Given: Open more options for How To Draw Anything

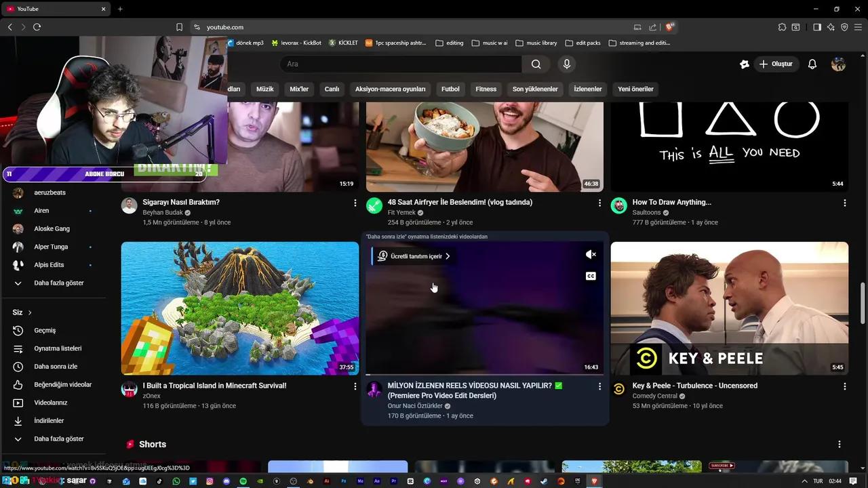Looking at the screenshot, I should (844, 203).
